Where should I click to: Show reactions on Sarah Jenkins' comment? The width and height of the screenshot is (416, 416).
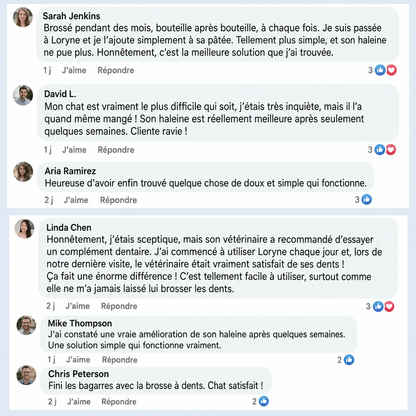tap(382, 70)
